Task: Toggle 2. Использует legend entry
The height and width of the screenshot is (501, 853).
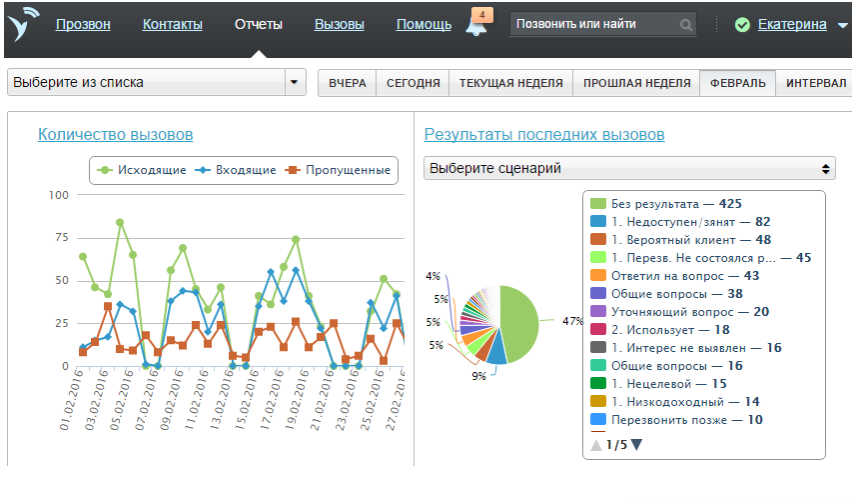Action: tap(660, 330)
